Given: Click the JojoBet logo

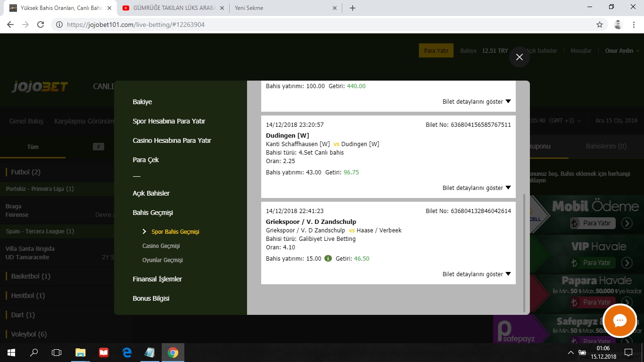Looking at the screenshot, I should pos(40,87).
